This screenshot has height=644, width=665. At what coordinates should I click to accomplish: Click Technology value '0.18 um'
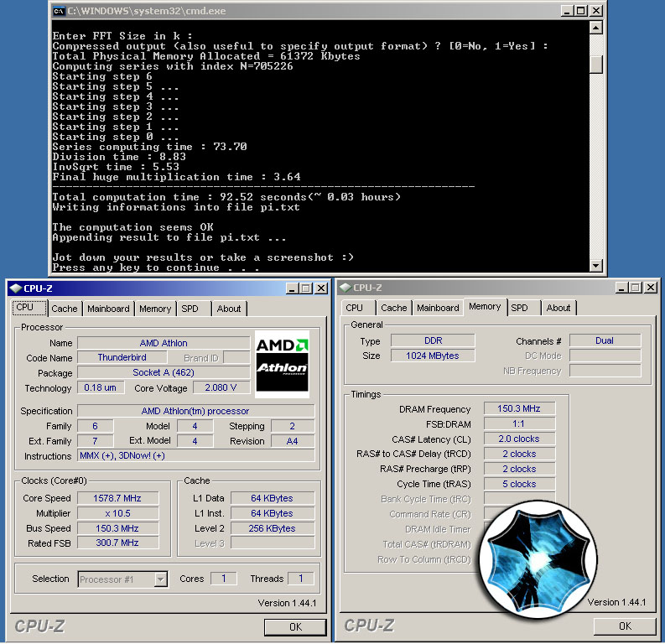[x=101, y=387]
